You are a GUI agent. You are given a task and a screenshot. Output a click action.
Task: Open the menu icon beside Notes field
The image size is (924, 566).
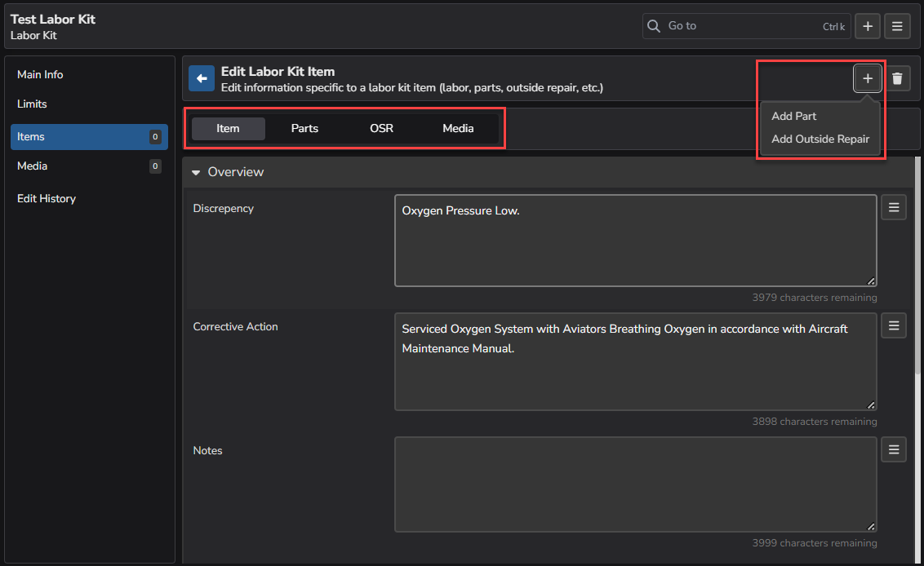click(x=894, y=449)
